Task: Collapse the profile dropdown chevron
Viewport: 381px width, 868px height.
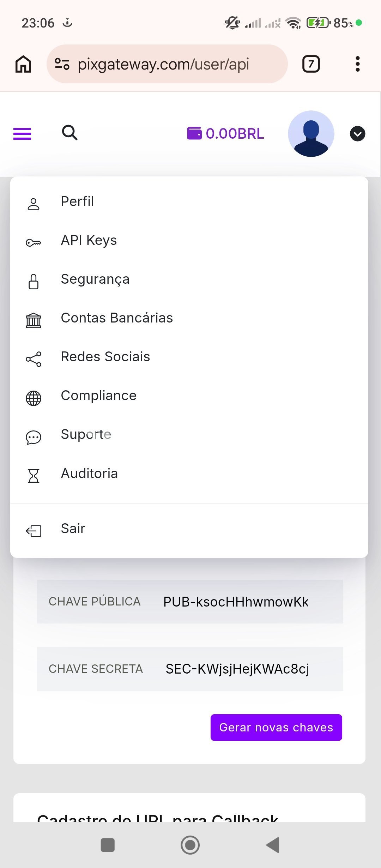Action: point(357,134)
